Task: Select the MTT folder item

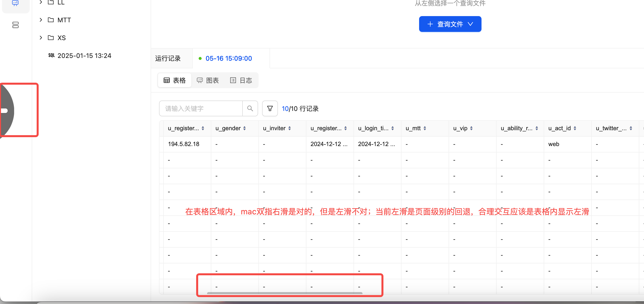Action: (64, 20)
